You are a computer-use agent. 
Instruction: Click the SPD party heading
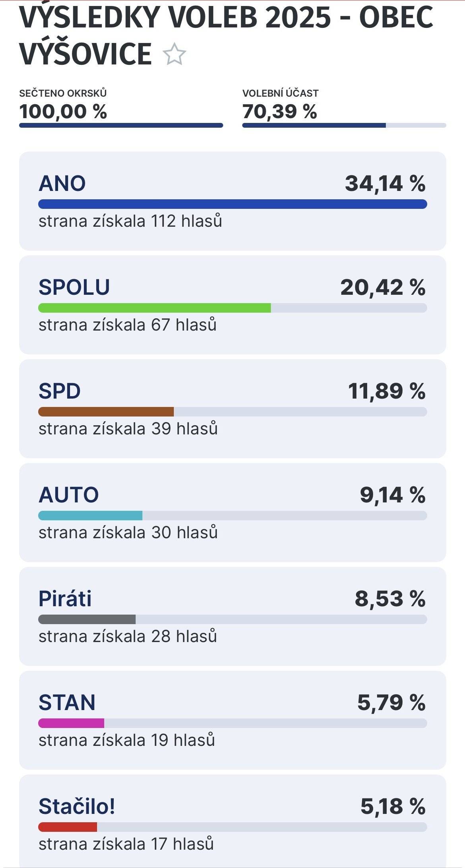point(60,391)
